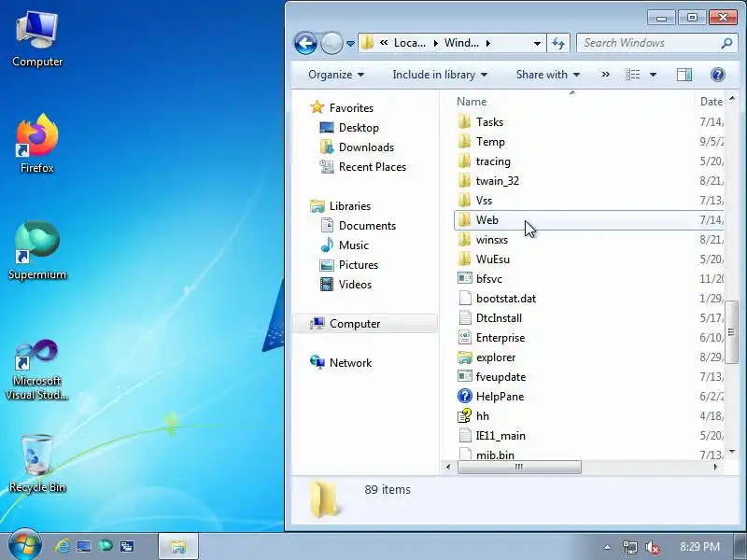Select the fveupdate application icon

[x=464, y=377]
